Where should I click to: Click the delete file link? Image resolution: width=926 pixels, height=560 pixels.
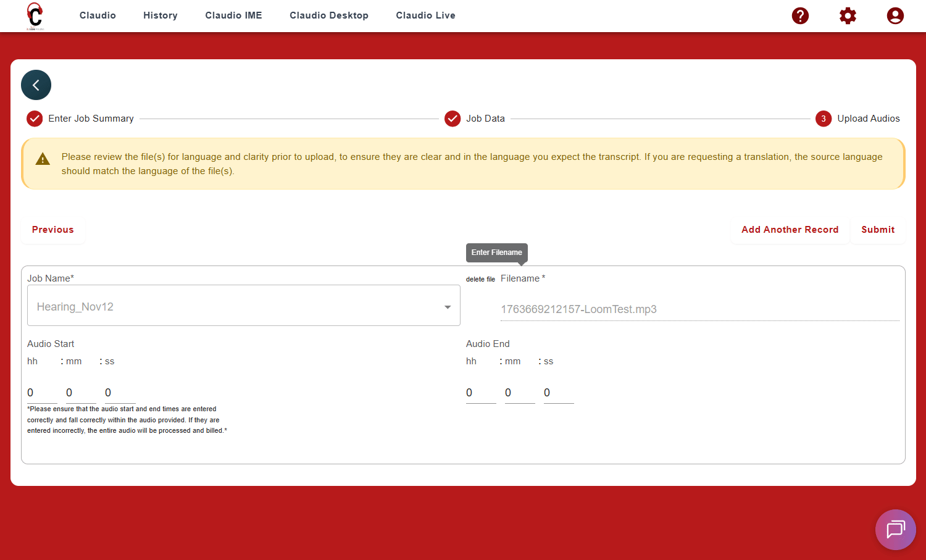click(480, 279)
